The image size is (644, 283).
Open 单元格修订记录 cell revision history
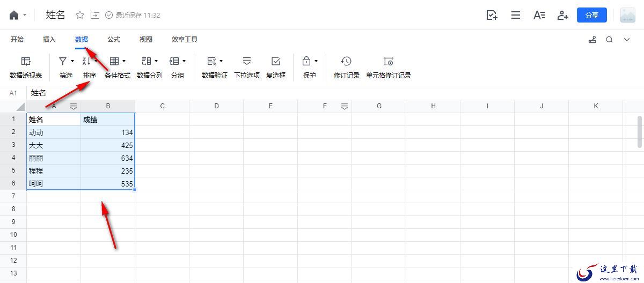pyautogui.click(x=389, y=68)
